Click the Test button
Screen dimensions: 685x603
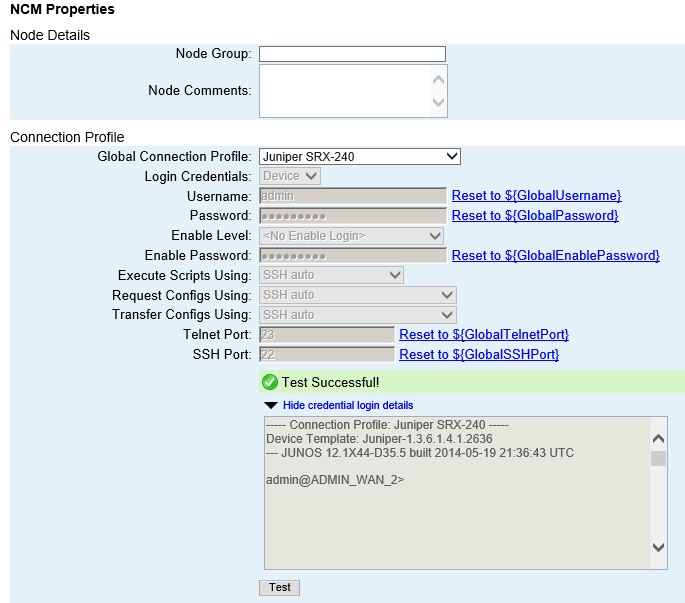[x=279, y=587]
